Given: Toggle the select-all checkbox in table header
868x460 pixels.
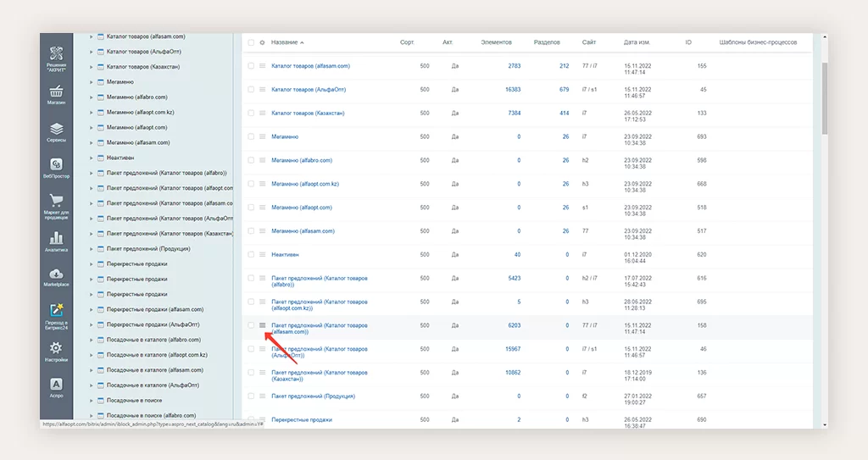Looking at the screenshot, I should tap(251, 42).
